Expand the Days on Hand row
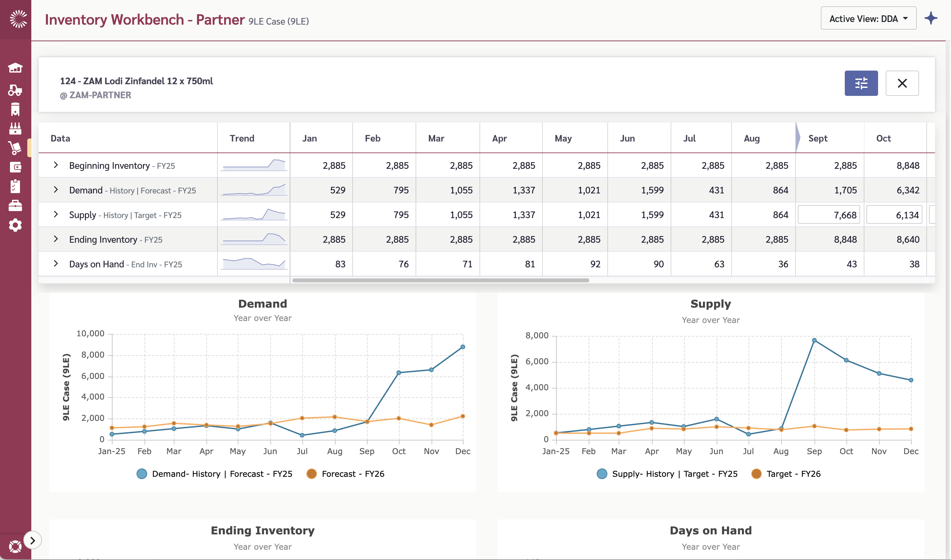The image size is (951, 560). click(x=56, y=263)
